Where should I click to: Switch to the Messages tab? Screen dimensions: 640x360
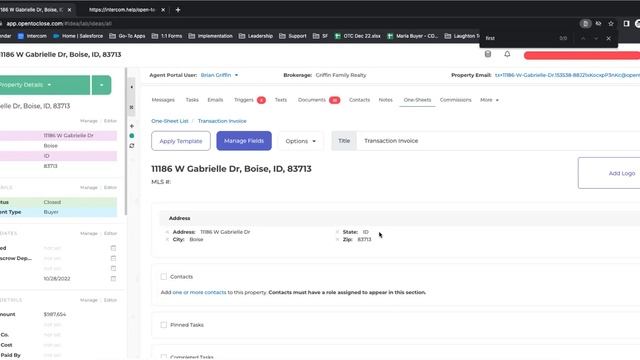(x=163, y=100)
